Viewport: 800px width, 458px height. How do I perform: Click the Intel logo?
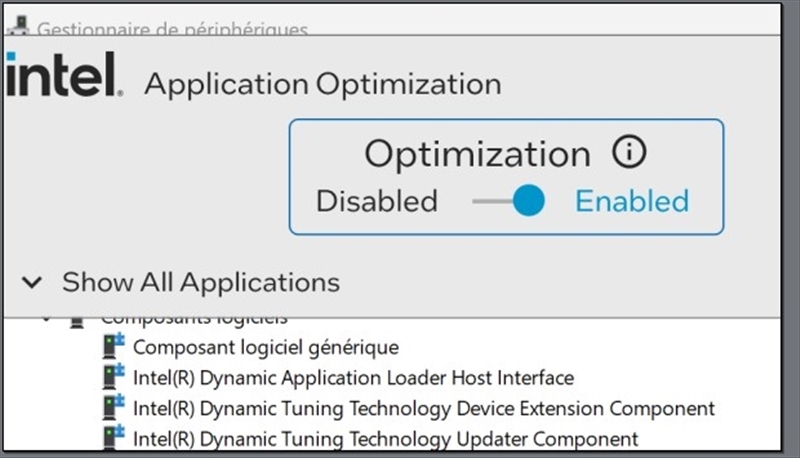(64, 74)
